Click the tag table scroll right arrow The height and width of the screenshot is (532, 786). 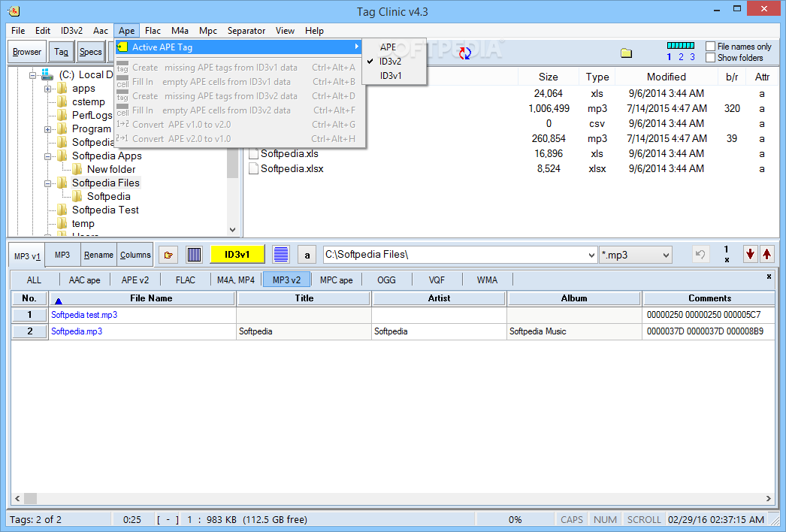pos(769,498)
